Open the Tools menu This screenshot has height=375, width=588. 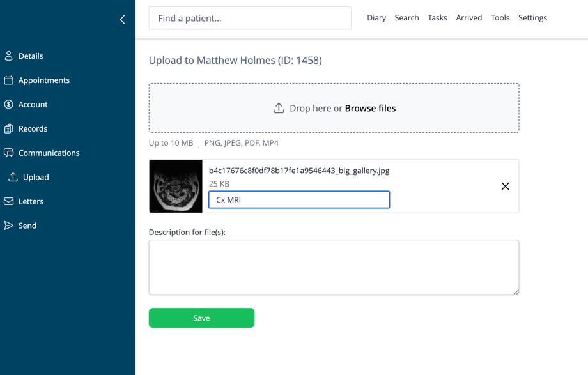click(500, 18)
